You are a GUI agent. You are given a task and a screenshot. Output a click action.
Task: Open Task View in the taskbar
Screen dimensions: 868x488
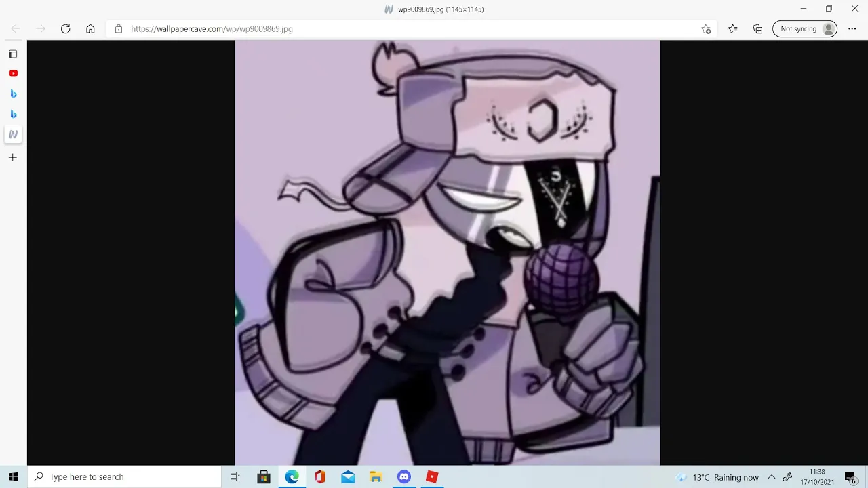235,476
